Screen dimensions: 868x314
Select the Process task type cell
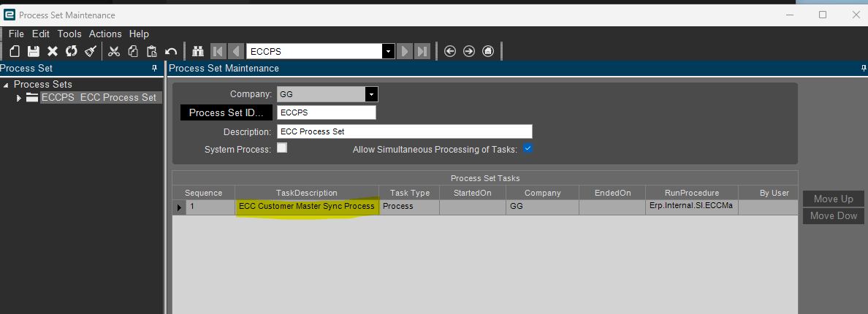click(409, 207)
